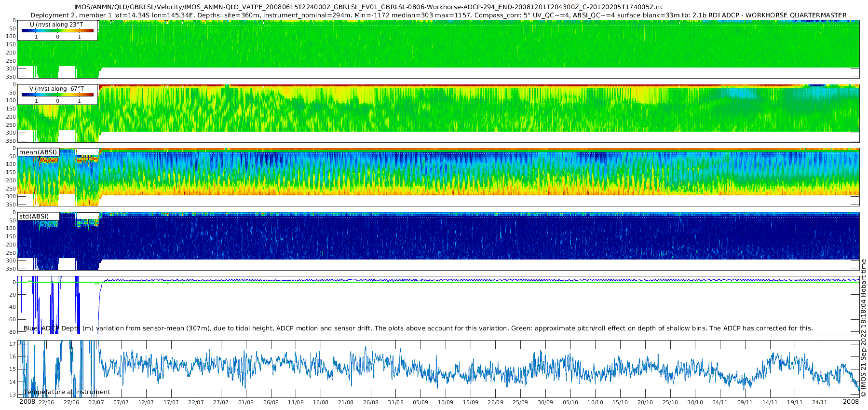Click the 'Temperature at instrument' label
Viewport: 868px width, 410px height.
(67, 392)
